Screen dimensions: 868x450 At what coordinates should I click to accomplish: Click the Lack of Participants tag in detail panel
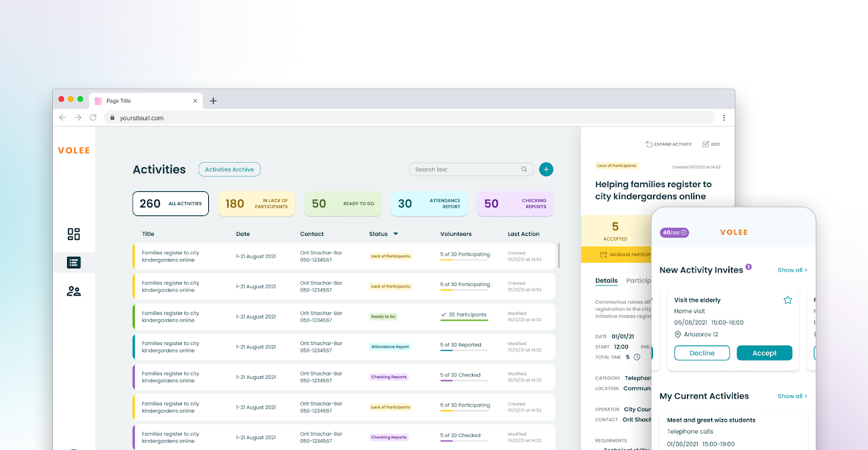[617, 165]
